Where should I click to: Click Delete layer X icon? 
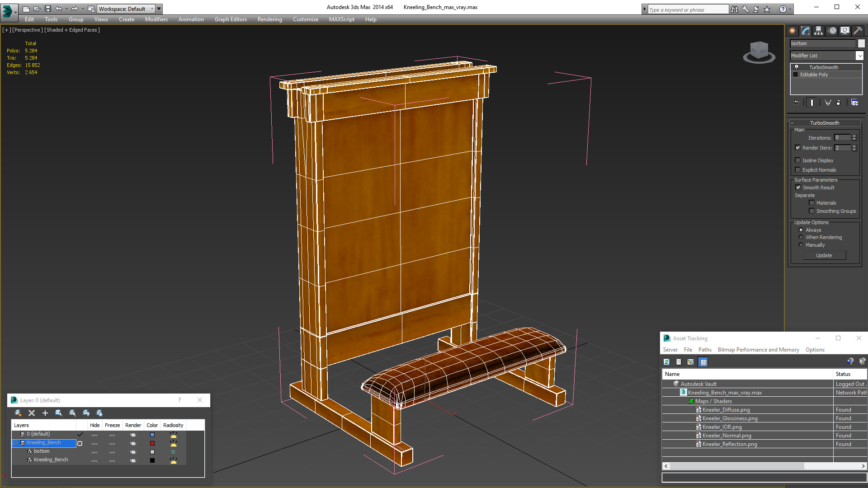click(32, 413)
